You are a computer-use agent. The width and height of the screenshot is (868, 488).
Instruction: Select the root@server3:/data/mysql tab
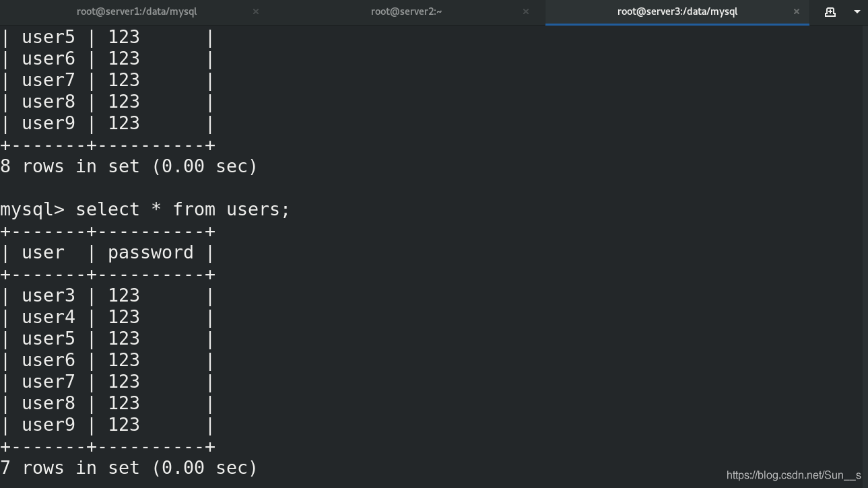point(677,11)
